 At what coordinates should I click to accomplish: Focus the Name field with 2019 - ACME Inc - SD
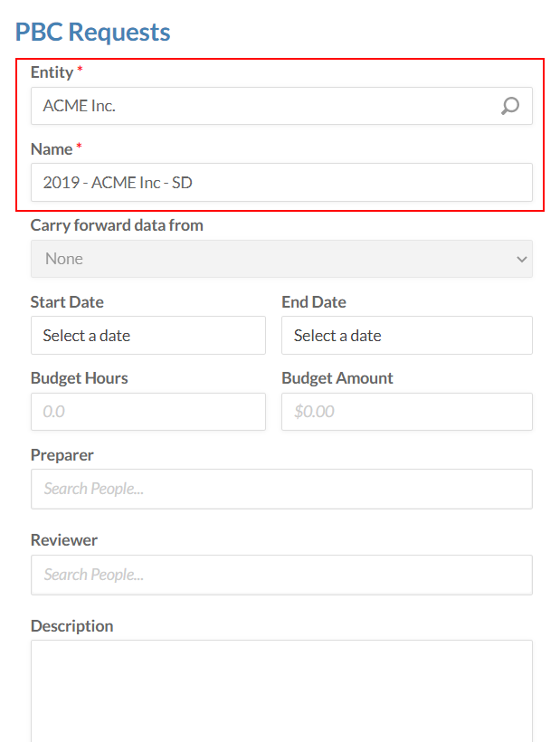(x=281, y=182)
